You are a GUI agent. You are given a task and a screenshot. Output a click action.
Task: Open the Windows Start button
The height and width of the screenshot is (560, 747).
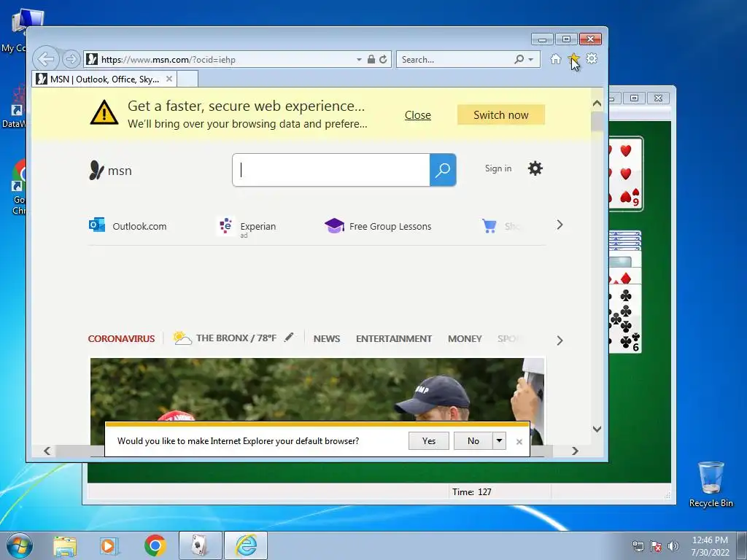click(20, 545)
